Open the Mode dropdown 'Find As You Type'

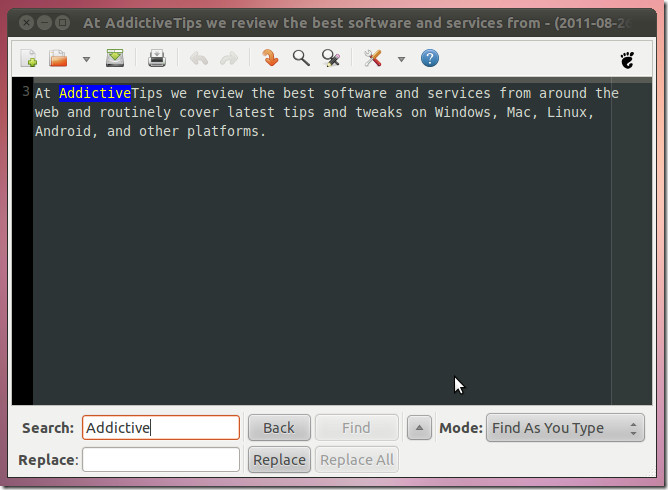coord(565,427)
